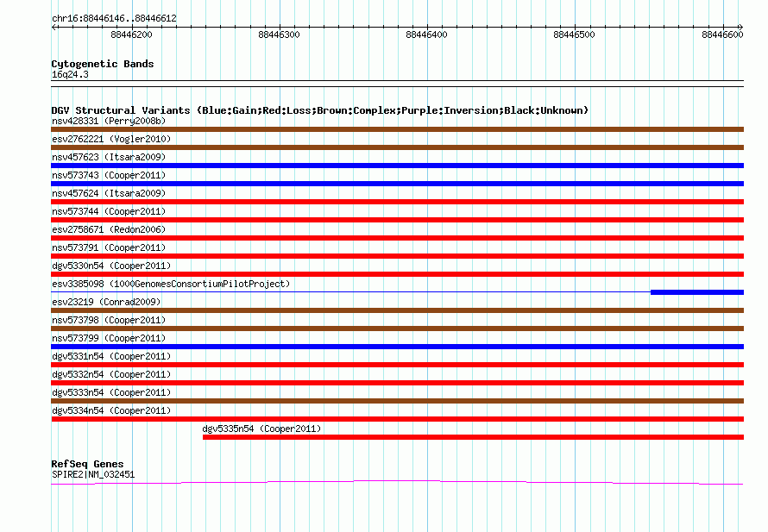Select the blue nsv573743 gain bar

[397, 184]
